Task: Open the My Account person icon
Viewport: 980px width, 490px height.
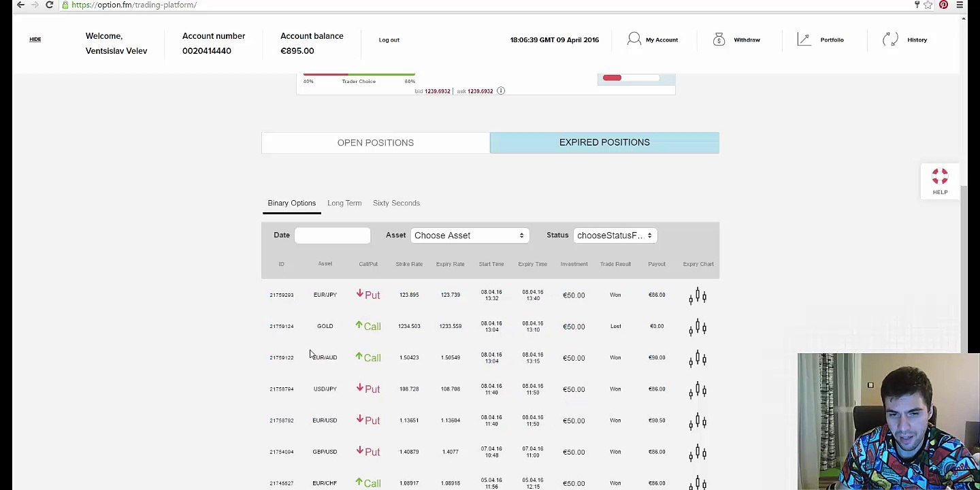Action: pyautogui.click(x=634, y=39)
